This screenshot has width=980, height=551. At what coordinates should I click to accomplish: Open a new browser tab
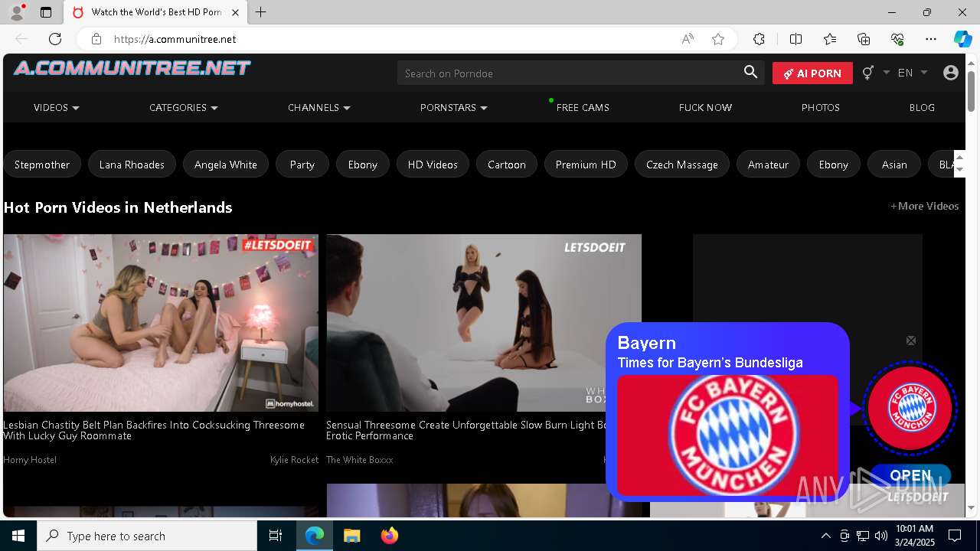coord(260,12)
